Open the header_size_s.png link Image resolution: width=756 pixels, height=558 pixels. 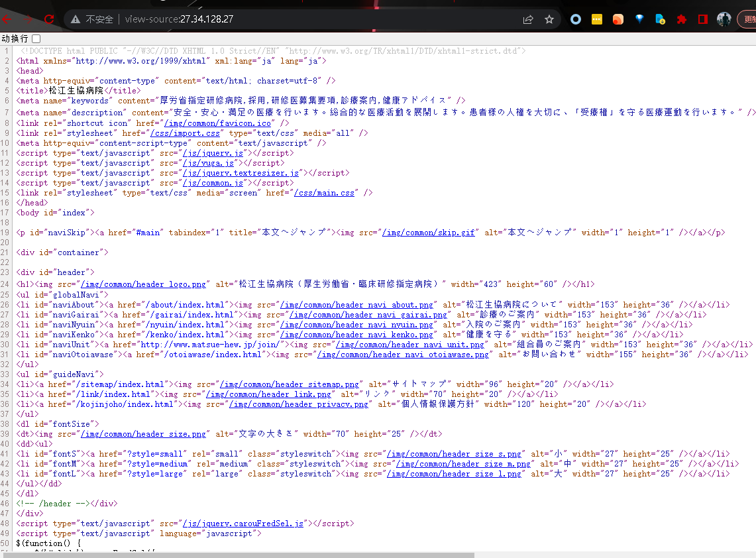(454, 454)
